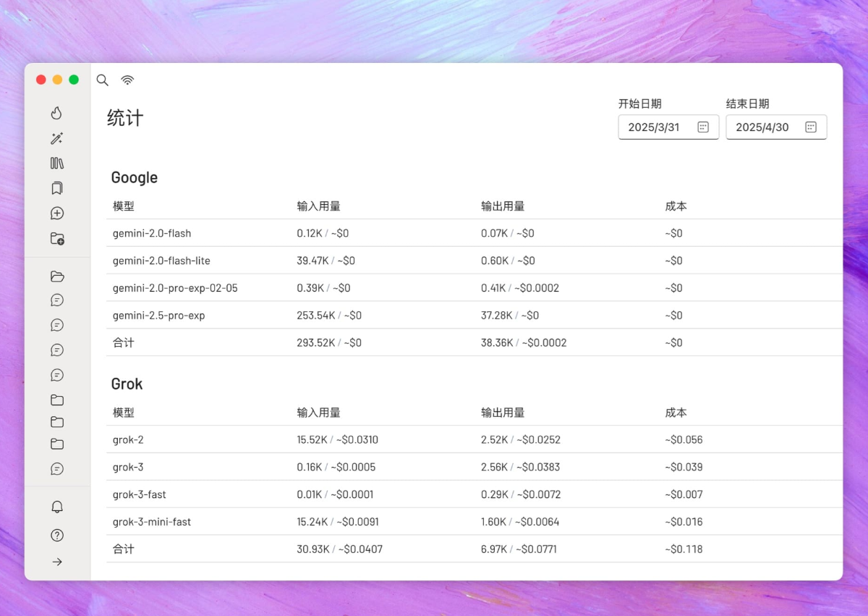Screen dimensions: 868x616
Task: Open the last chat bubble above bell
Action: pos(57,469)
